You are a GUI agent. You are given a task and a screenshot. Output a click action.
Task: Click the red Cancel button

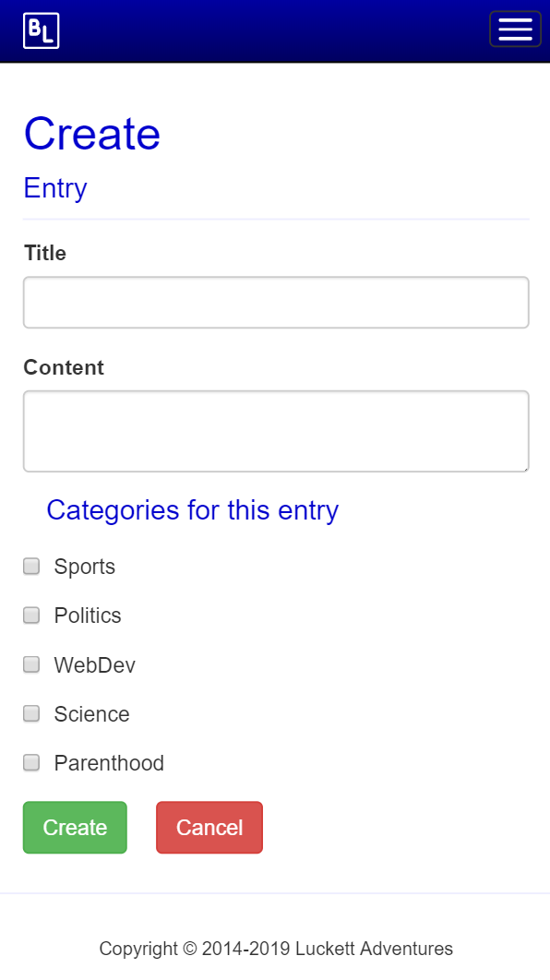[x=209, y=828]
